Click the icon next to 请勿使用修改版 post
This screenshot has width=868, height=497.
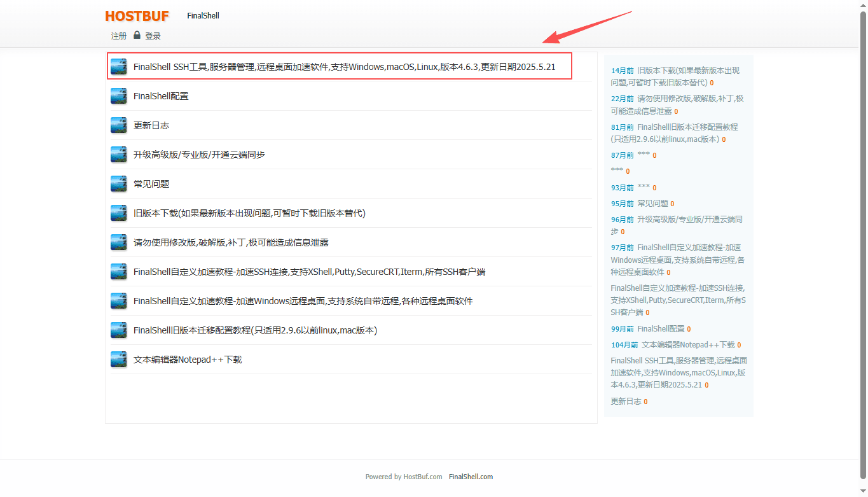pyautogui.click(x=118, y=242)
